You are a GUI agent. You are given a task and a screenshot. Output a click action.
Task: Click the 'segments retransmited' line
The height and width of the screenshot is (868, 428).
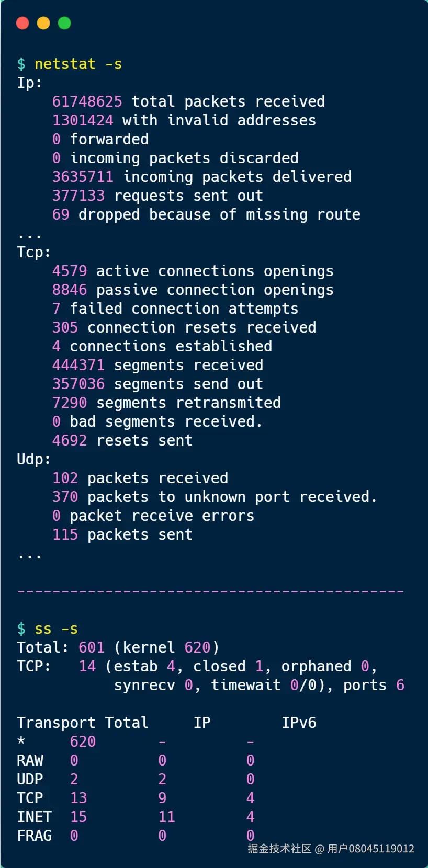point(166,403)
